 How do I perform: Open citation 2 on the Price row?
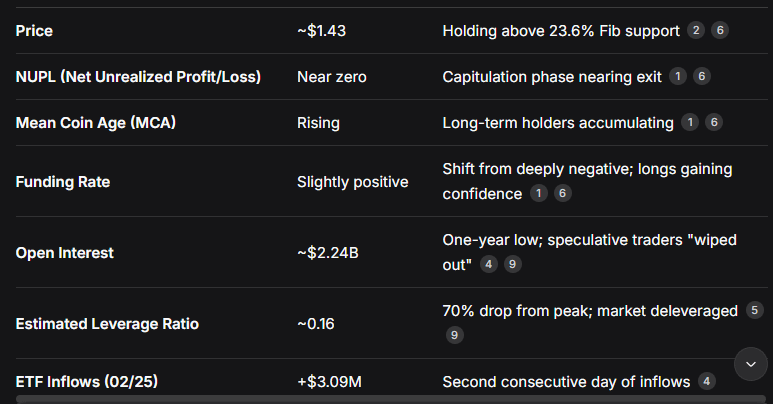pyautogui.click(x=696, y=31)
